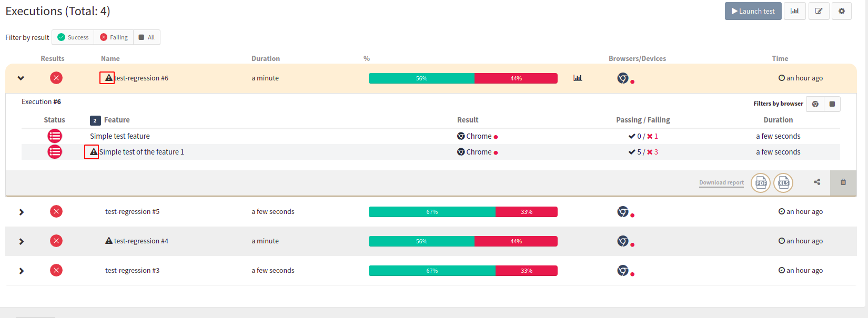Click the Launch test button
The width and height of the screenshot is (868, 318).
[753, 11]
